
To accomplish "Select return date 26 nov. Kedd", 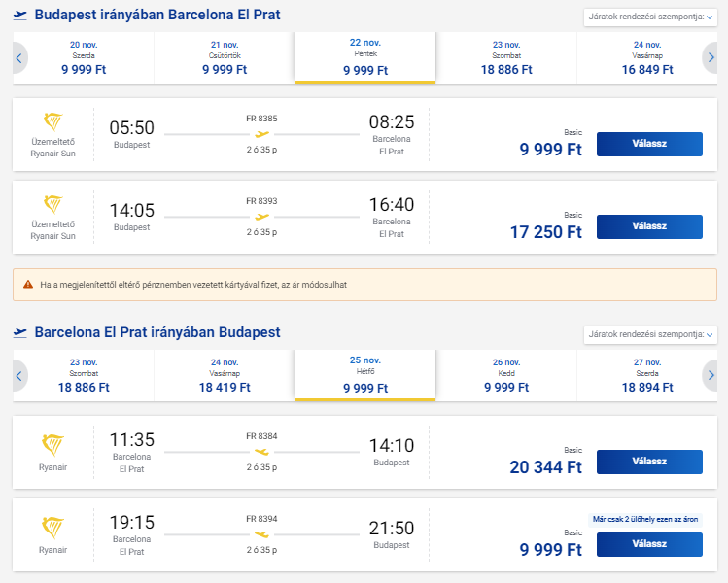I will click(x=506, y=375).
